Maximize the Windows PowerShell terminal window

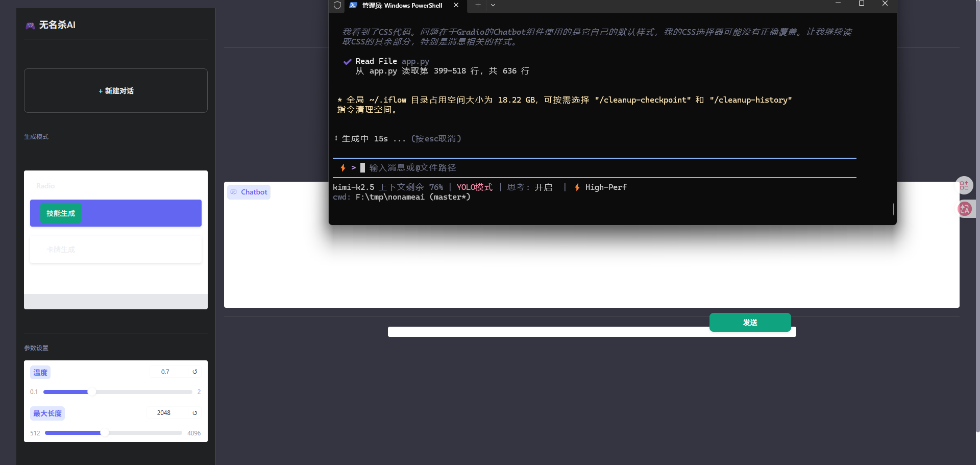point(862,4)
